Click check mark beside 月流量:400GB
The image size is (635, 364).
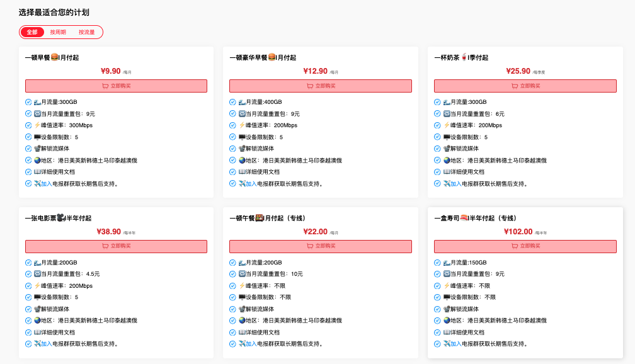(232, 102)
